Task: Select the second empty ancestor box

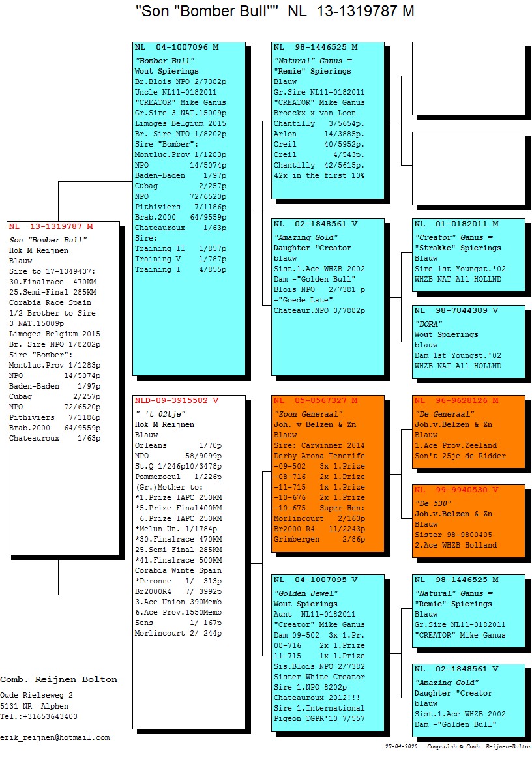Action: [x=467, y=166]
